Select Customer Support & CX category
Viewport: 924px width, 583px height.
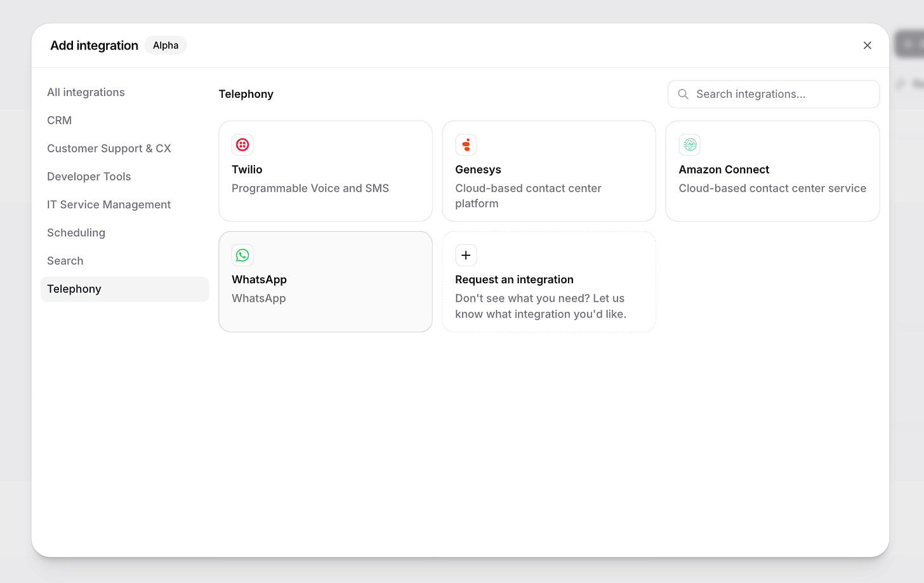click(x=125, y=149)
